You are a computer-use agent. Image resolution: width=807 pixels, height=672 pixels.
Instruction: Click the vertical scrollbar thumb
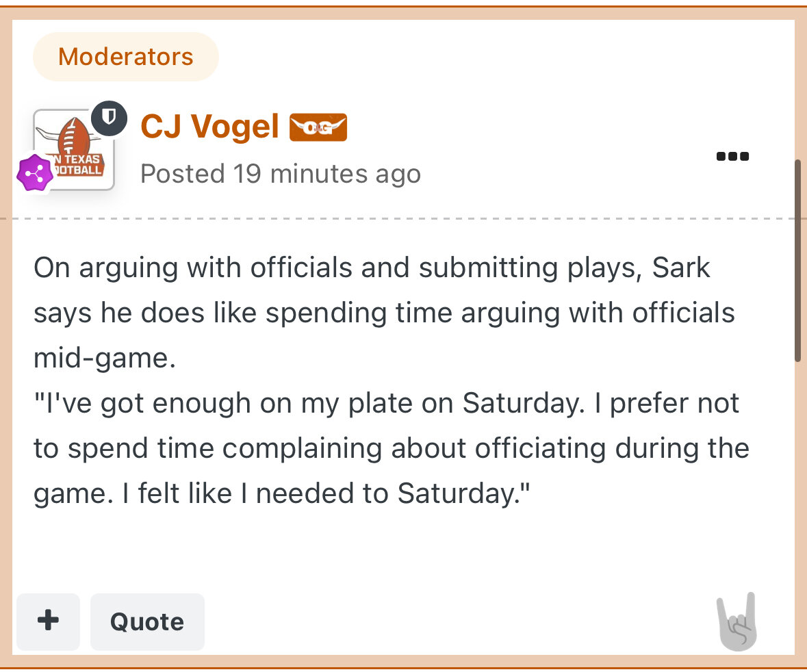[x=797, y=260]
